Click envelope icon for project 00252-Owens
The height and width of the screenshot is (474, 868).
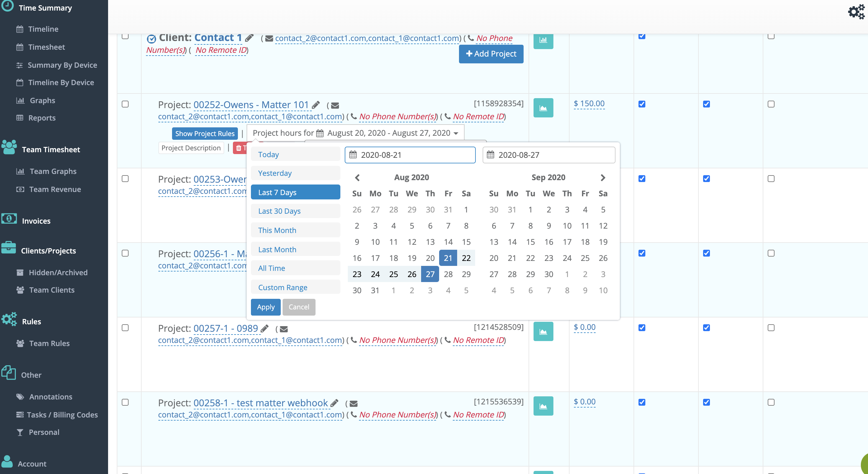(335, 106)
